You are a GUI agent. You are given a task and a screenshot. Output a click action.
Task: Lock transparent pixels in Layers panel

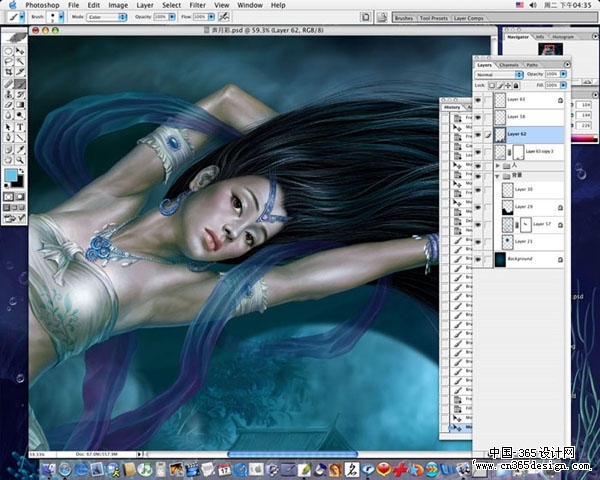(x=492, y=85)
